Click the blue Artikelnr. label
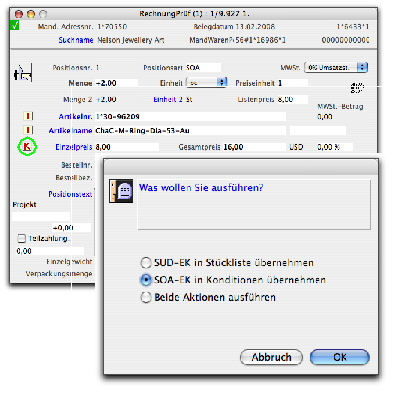Screen dimensions: 399x393 pyautogui.click(x=75, y=116)
